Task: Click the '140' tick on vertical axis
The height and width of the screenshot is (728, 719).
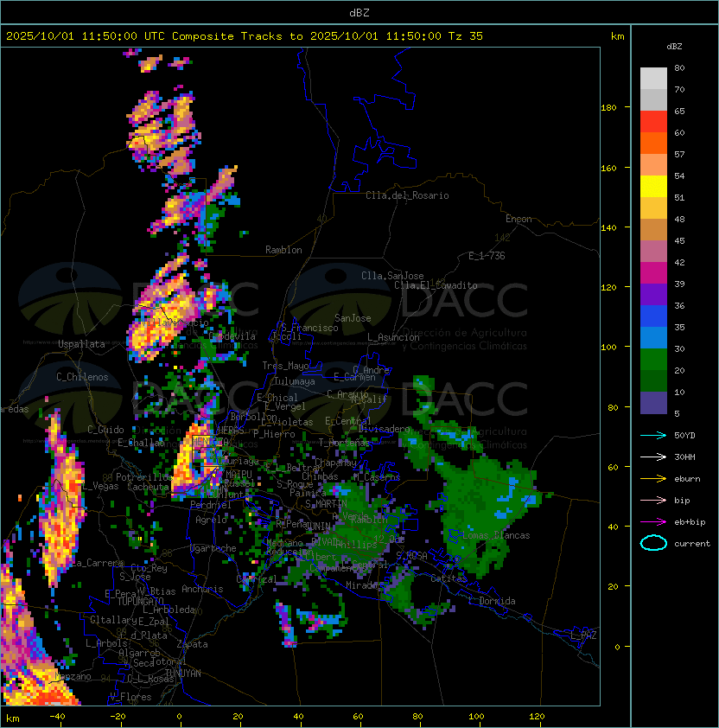Action: coord(608,227)
